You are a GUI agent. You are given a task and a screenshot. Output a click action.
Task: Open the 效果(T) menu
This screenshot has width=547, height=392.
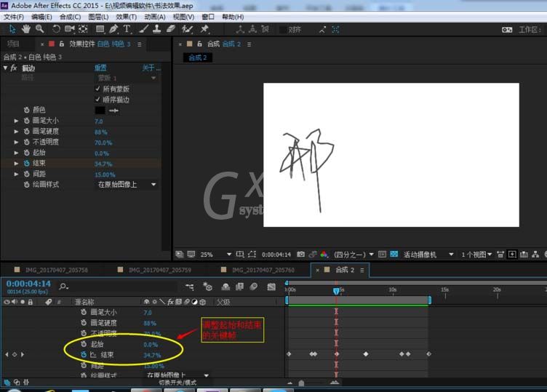tap(127, 17)
